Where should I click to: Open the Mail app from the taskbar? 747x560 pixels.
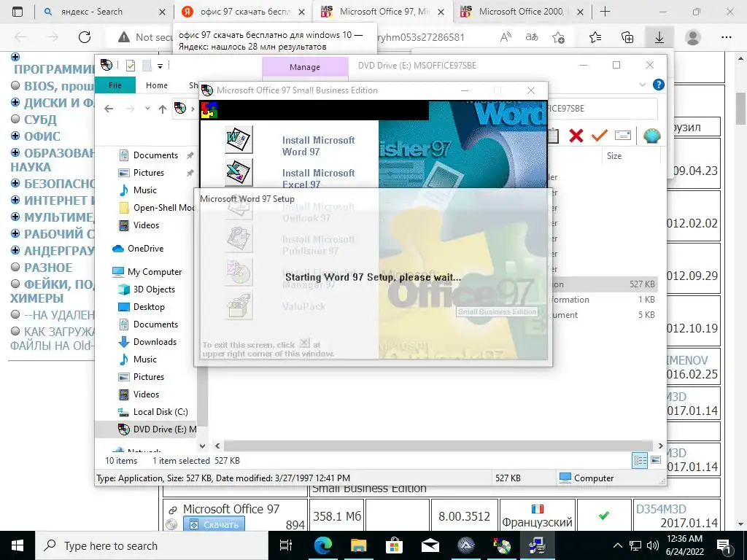pyautogui.click(x=430, y=545)
